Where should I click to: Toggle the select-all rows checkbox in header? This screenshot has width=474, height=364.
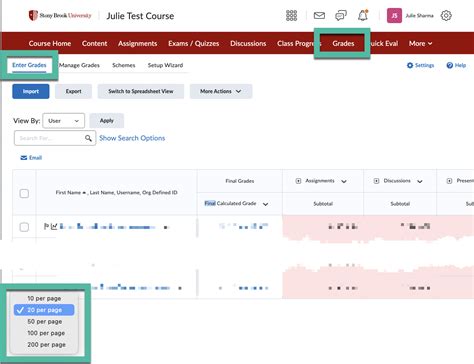coord(24,193)
